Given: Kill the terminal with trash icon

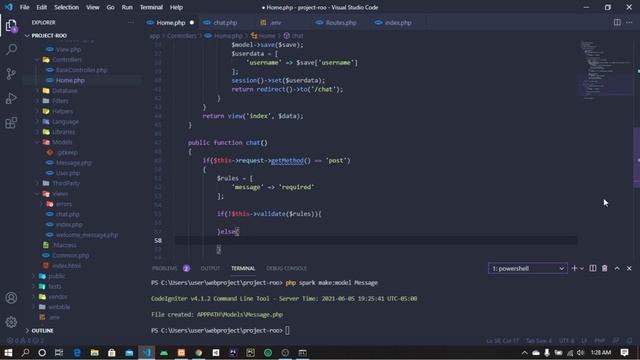Looking at the screenshot, I should tap(604, 268).
